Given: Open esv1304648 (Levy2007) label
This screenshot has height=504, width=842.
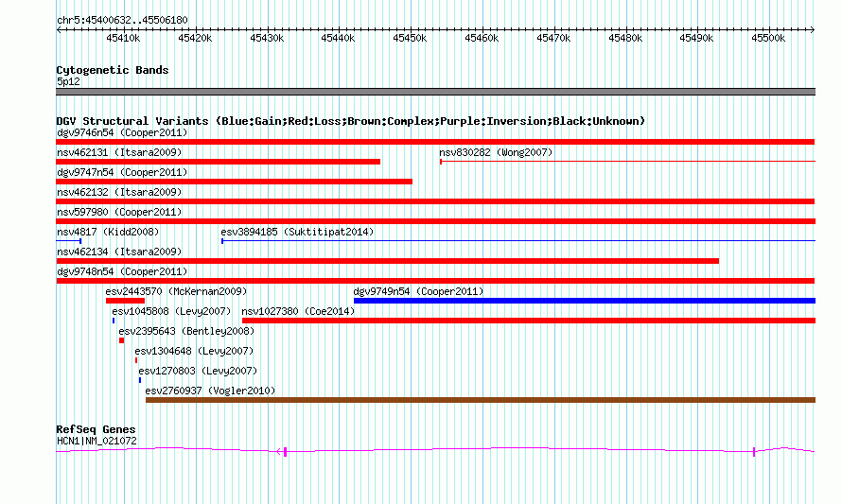Looking at the screenshot, I should tap(194, 351).
